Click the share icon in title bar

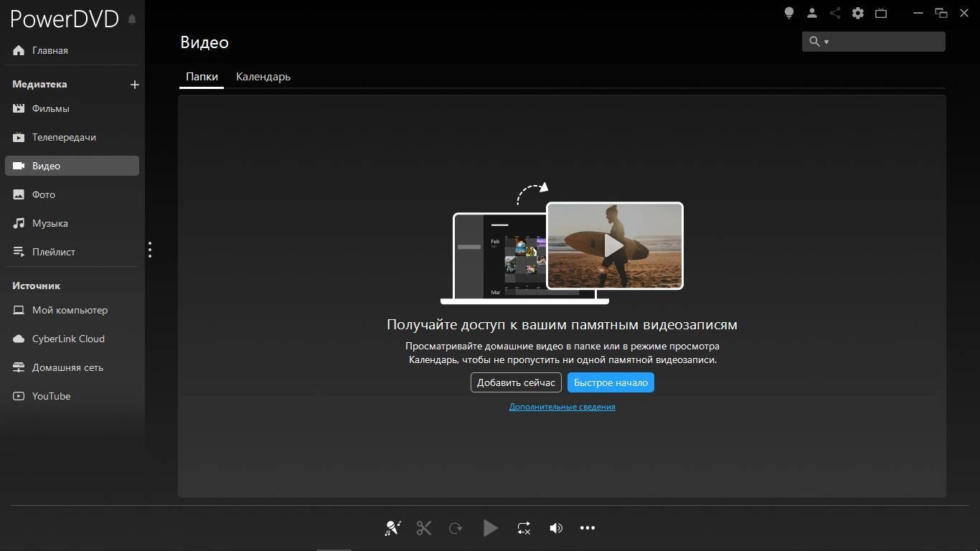click(835, 13)
